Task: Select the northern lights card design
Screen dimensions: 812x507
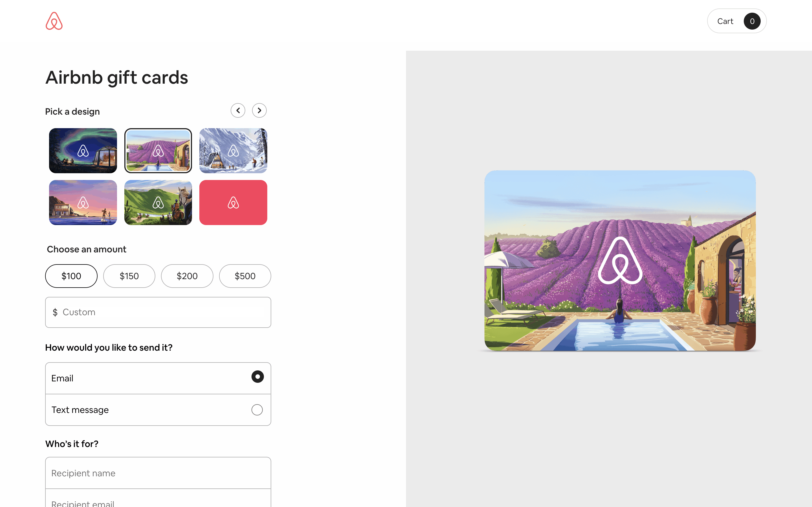Action: [83, 151]
